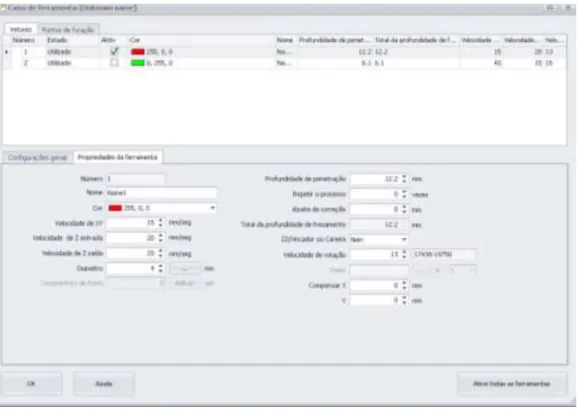Open the Ventilador ou Caneta dropdown
This screenshot has width=577, height=410.
[x=404, y=240]
